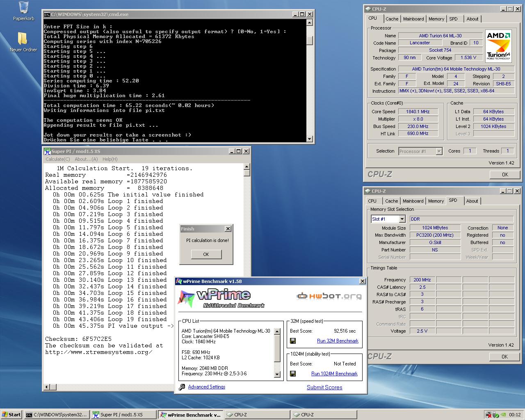The height and width of the screenshot is (420, 525).
Task: Click the CPU List scroll up arrow
Action: [277, 331]
